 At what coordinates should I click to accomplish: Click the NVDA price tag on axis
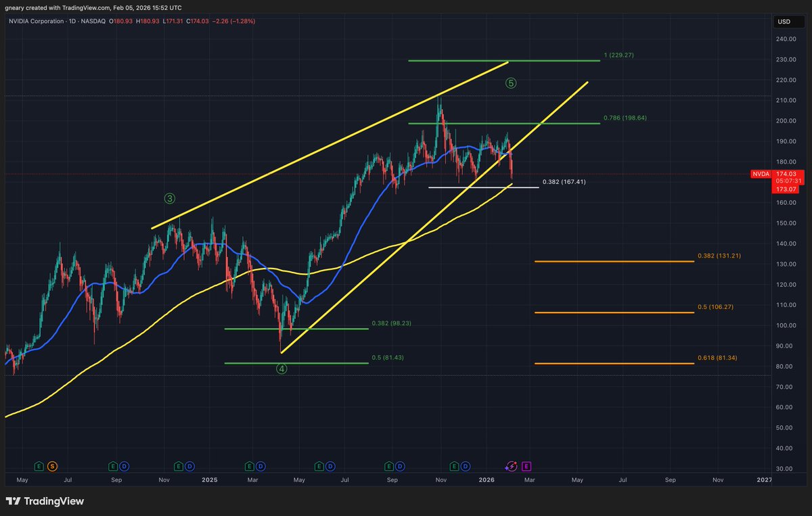(761, 174)
